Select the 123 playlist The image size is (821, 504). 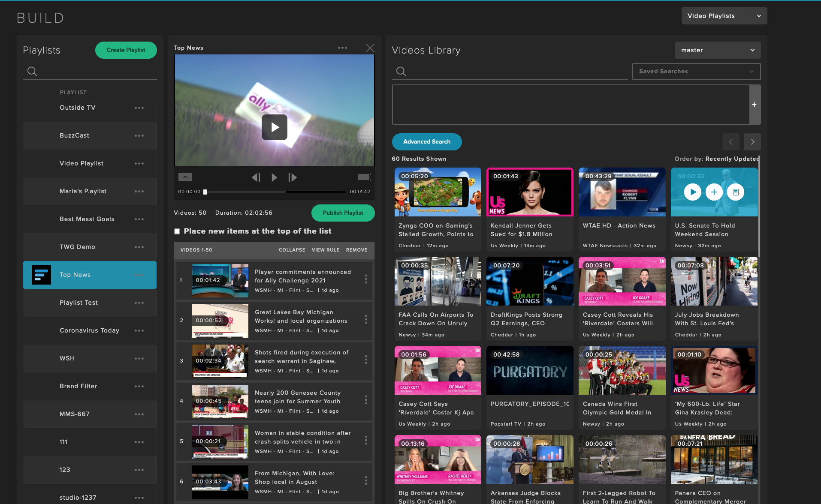point(90,470)
